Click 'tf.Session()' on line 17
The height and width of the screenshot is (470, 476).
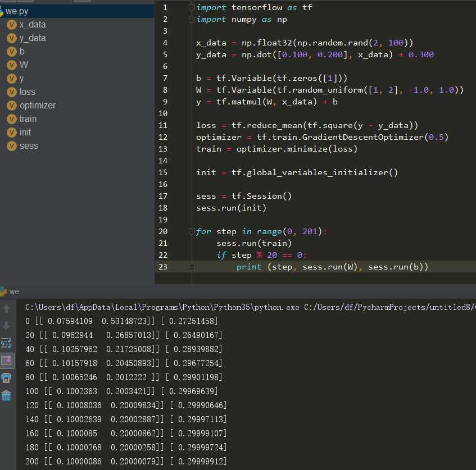tap(261, 196)
